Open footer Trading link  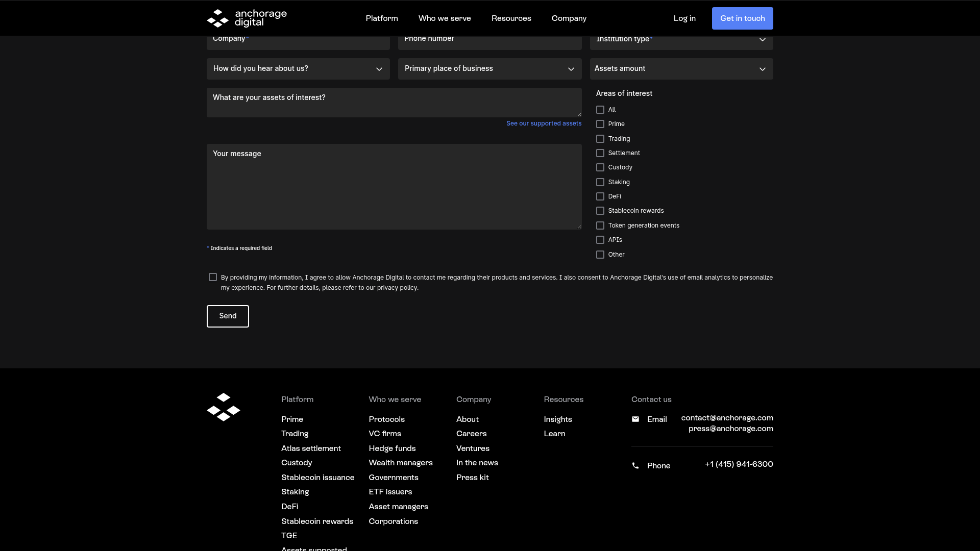pyautogui.click(x=295, y=434)
